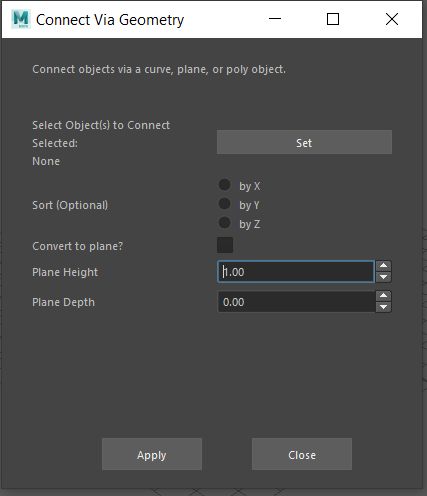The width and height of the screenshot is (427, 496).
Task: Click the description text about connecting objects
Action: point(159,69)
